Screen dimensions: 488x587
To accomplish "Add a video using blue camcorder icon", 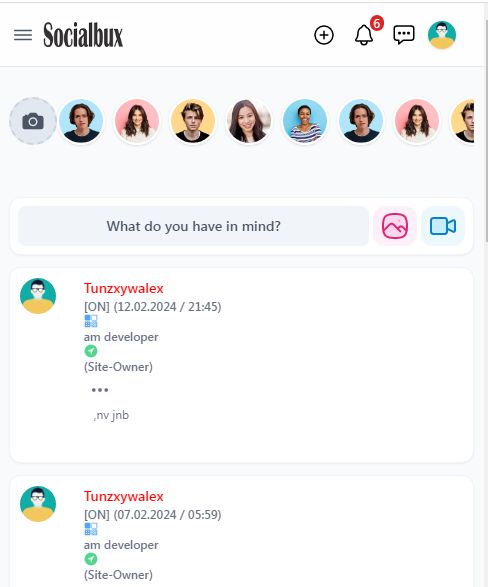I will click(x=443, y=226).
